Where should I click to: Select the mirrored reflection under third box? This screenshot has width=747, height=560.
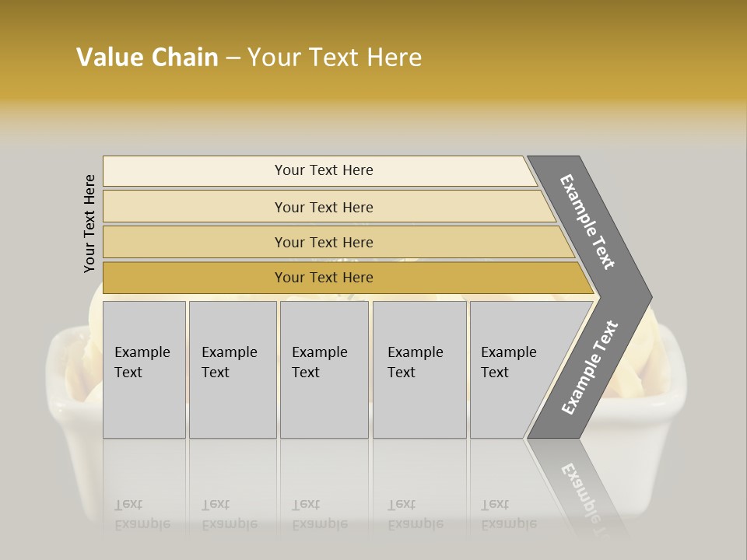(x=319, y=515)
